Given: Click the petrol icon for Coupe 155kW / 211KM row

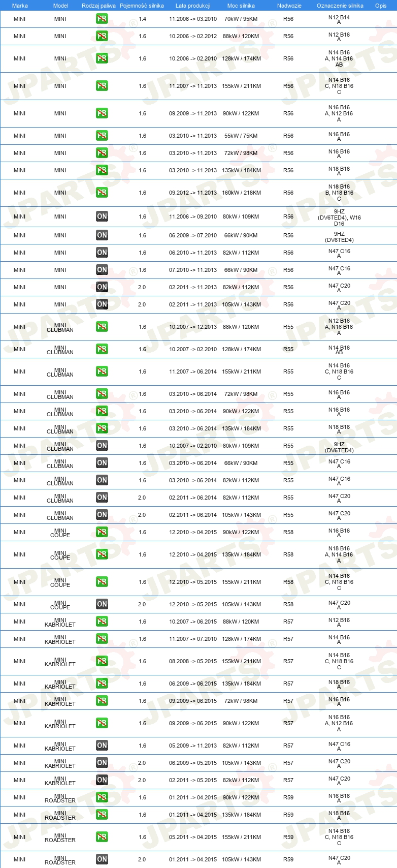Looking at the screenshot, I should [x=102, y=582].
